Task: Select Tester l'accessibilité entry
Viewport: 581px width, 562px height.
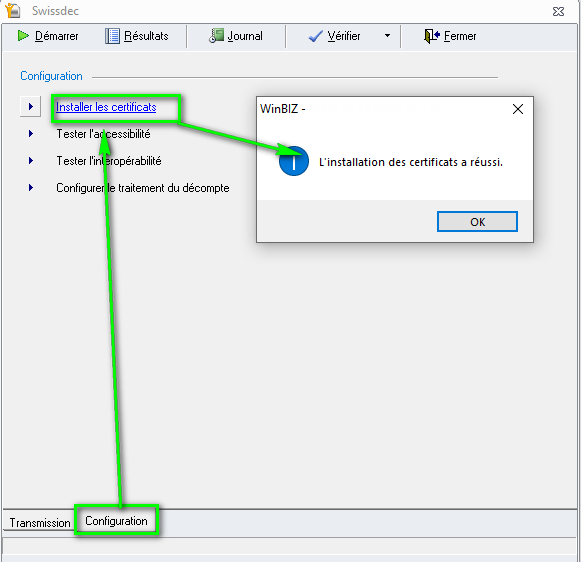Action: 103,134
